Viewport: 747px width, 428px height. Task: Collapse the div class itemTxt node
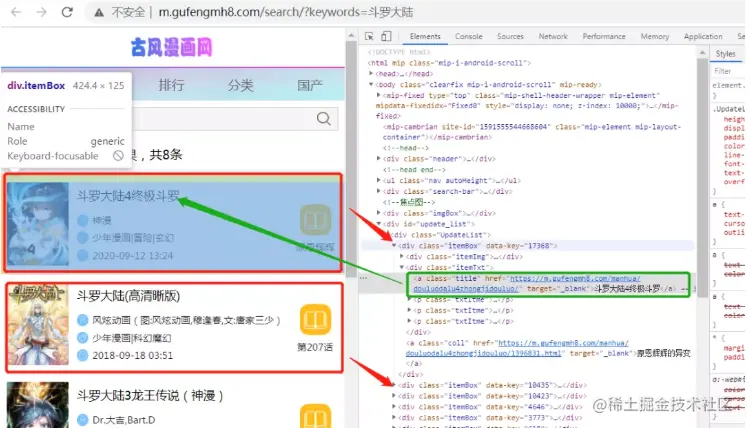(x=402, y=267)
